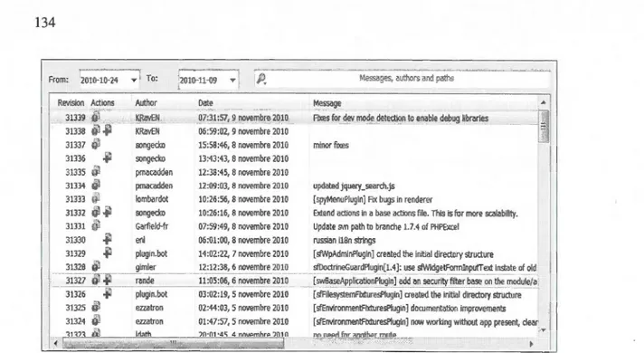Focus the Messages, authors and paths search field
The width and height of the screenshot is (644, 353).
(402, 79)
